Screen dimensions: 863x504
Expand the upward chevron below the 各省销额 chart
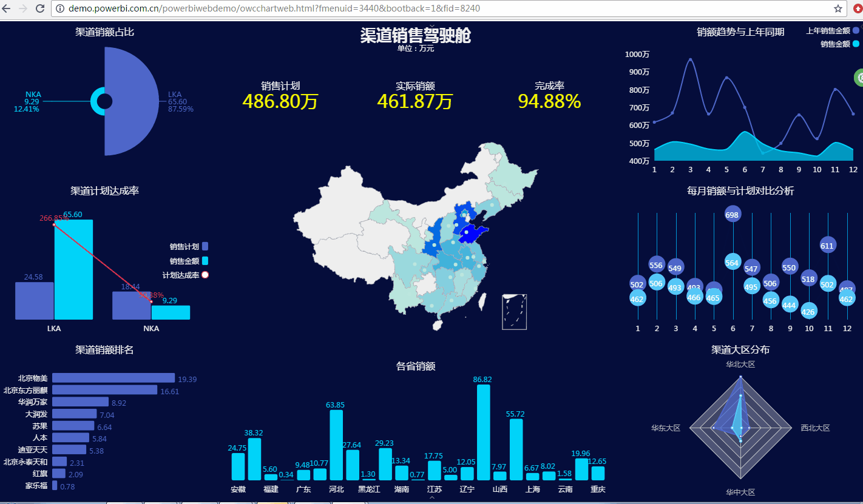[x=432, y=497]
